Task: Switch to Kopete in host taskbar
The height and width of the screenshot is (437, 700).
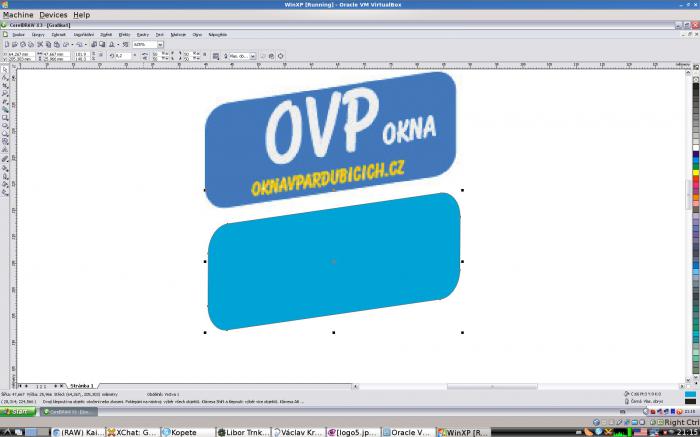Action: (x=188, y=432)
